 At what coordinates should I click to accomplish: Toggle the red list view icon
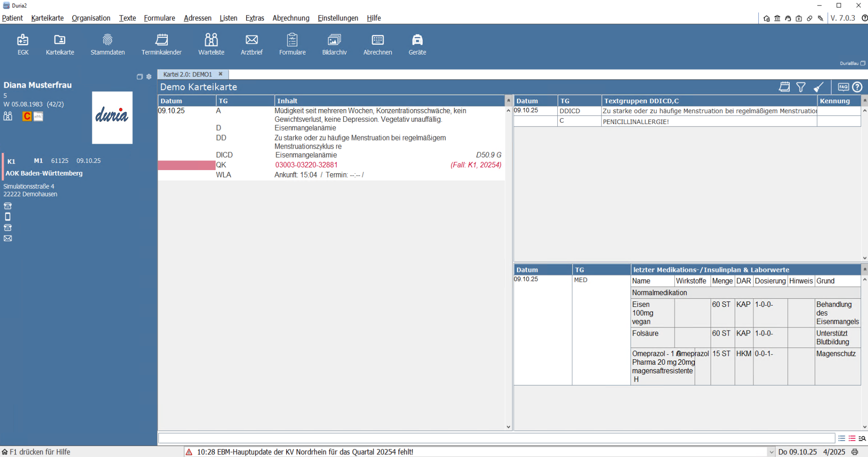pyautogui.click(x=852, y=438)
